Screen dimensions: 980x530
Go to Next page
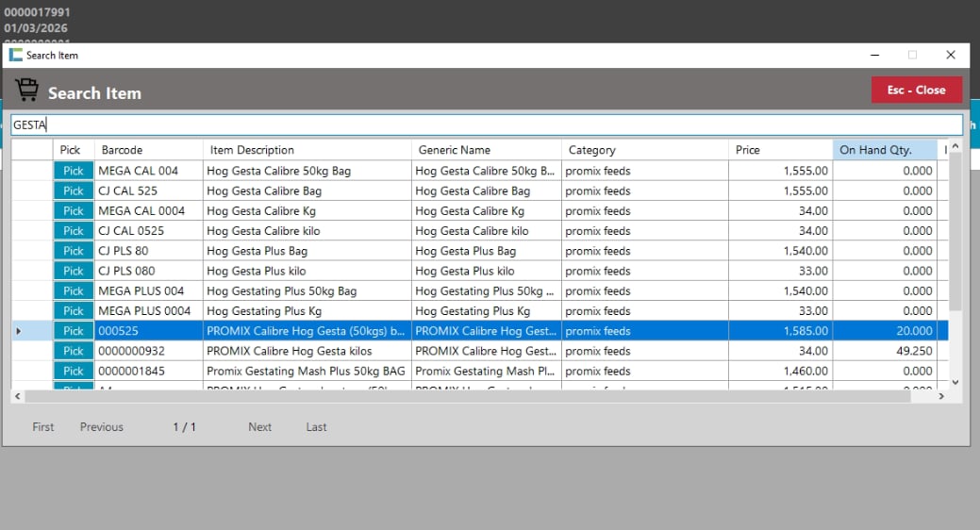[x=259, y=427]
